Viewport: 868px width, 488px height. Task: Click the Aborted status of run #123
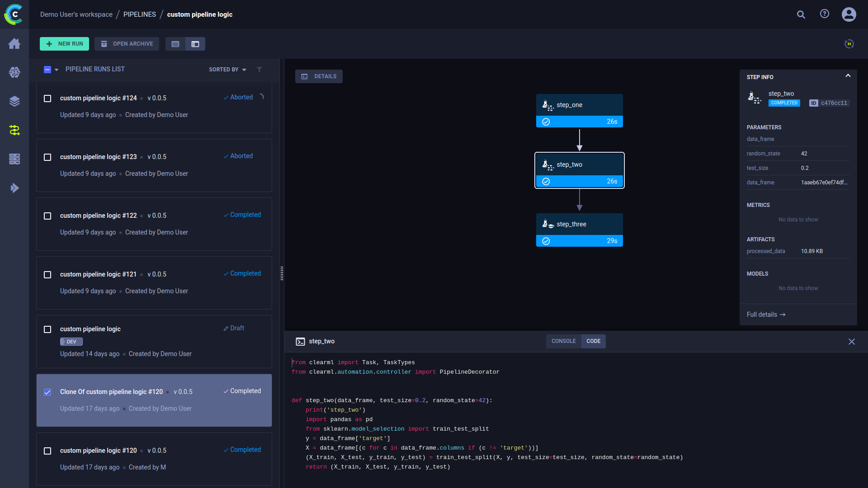[238, 156]
